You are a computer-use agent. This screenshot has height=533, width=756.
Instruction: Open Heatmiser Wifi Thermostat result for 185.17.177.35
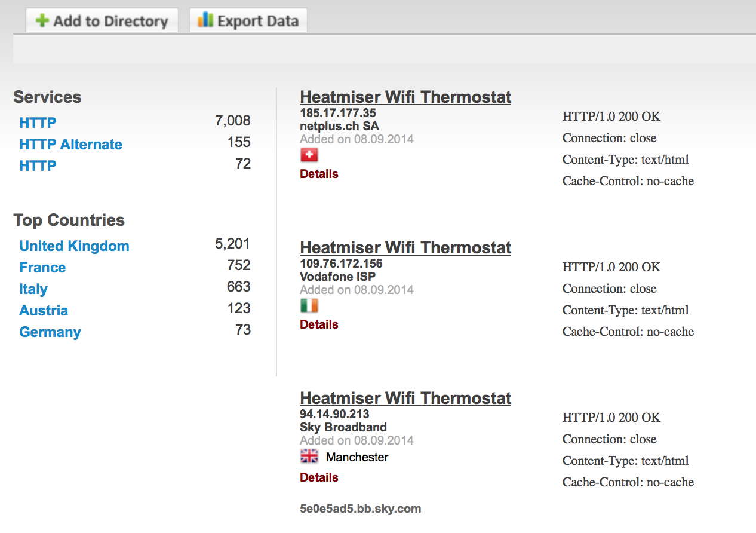(405, 97)
